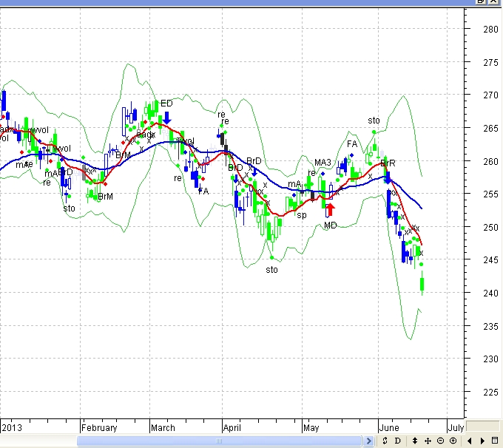Click the last green candlestick near 240
This screenshot has height=448, width=503.
coord(422,283)
